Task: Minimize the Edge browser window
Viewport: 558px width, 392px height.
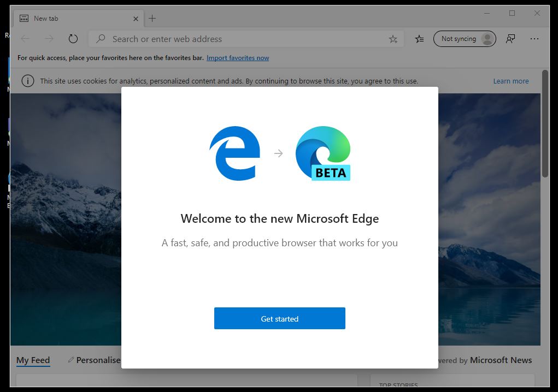Action: 487,13
